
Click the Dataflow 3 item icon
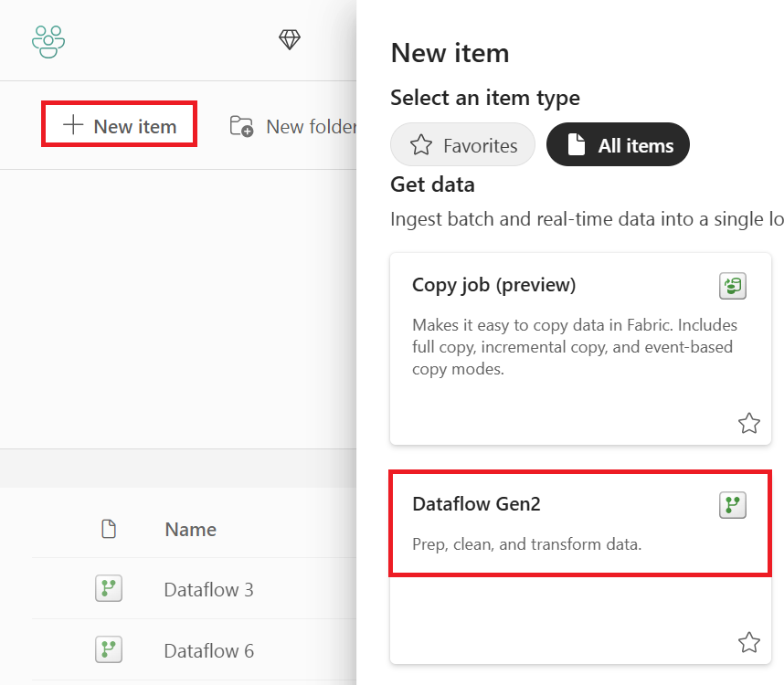(x=109, y=589)
